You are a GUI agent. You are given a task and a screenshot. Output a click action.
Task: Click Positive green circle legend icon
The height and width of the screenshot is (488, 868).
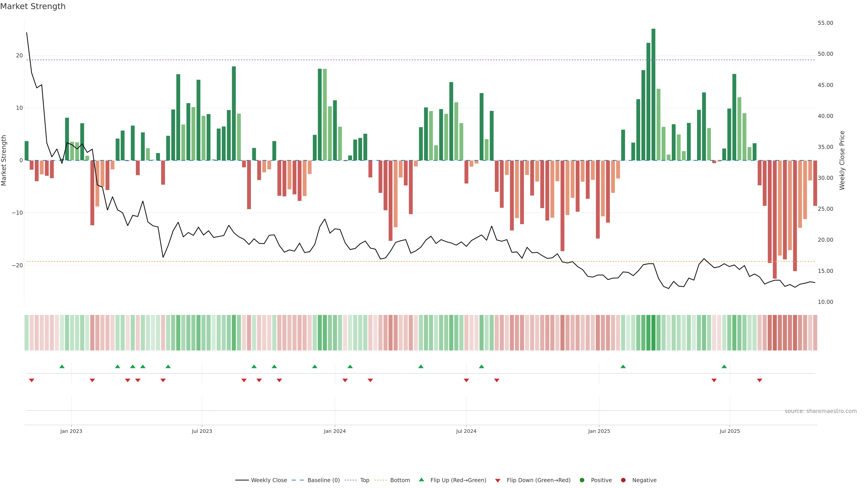coord(582,480)
